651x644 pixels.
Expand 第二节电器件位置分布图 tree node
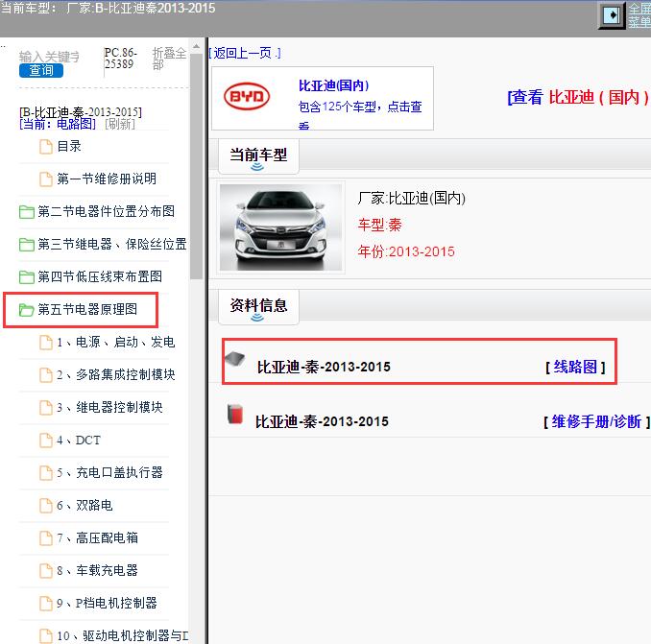[x=107, y=211]
